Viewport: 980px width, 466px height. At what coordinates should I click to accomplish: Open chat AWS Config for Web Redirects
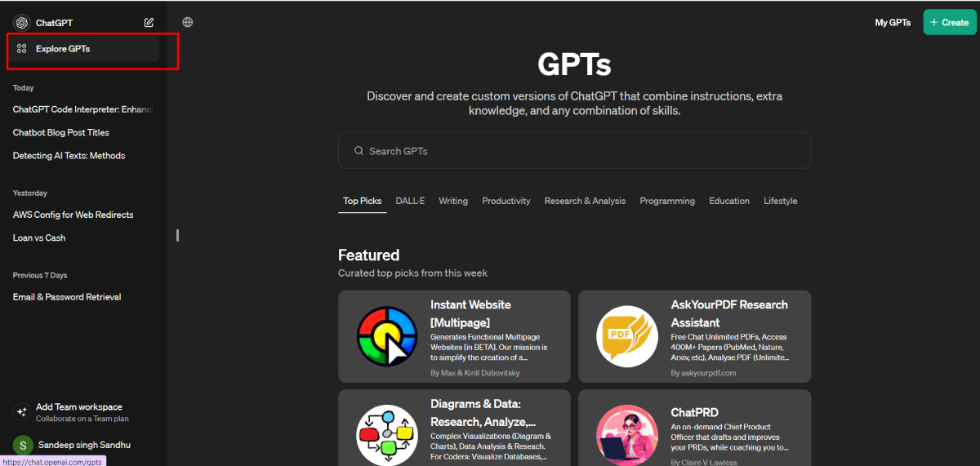click(73, 215)
